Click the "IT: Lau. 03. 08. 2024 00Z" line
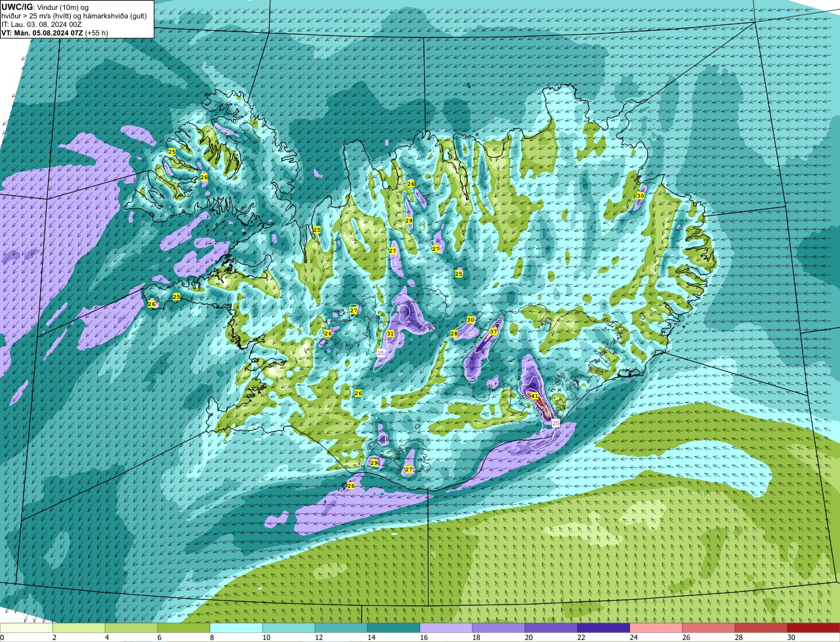This screenshot has height=642, width=840. pyautogui.click(x=41, y=24)
